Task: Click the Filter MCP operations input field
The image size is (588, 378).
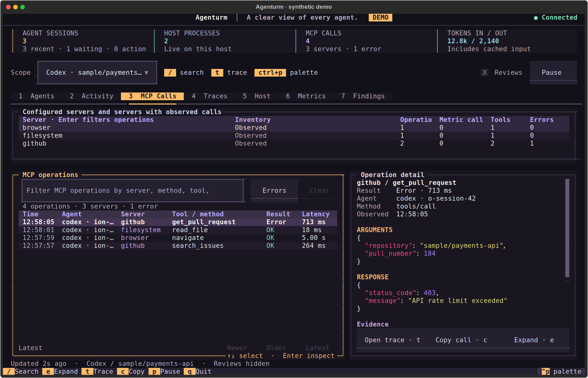Action: pyautogui.click(x=133, y=191)
